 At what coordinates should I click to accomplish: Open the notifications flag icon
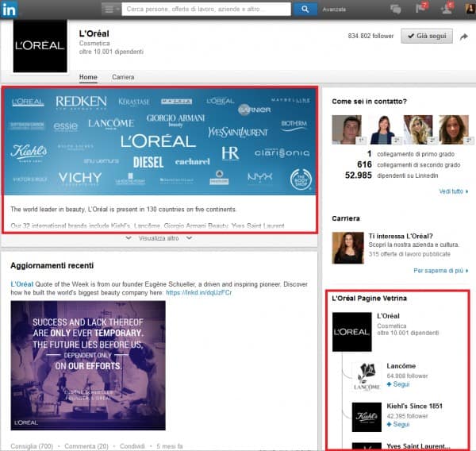click(x=421, y=8)
